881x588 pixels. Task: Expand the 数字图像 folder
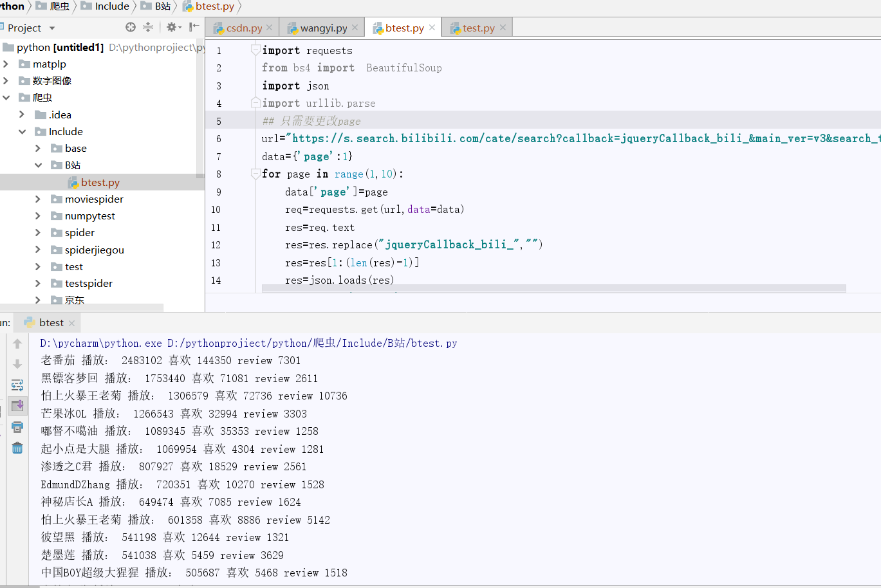(6, 80)
